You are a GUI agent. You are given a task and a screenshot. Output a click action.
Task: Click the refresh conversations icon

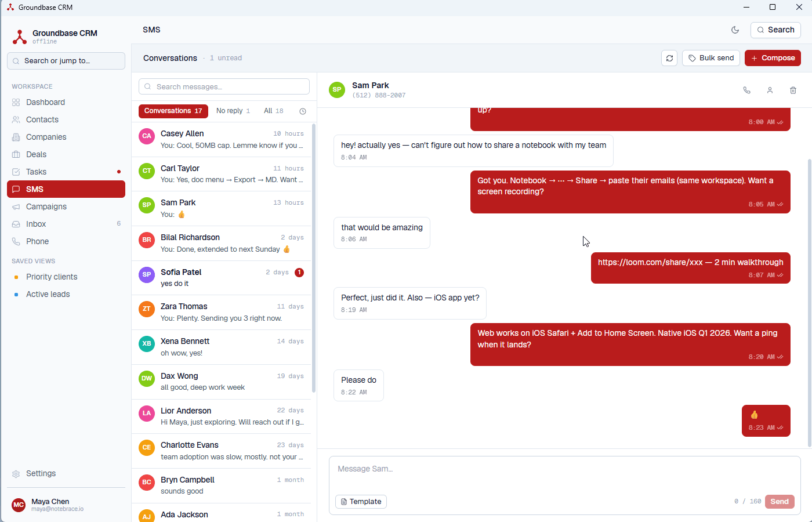coord(669,58)
